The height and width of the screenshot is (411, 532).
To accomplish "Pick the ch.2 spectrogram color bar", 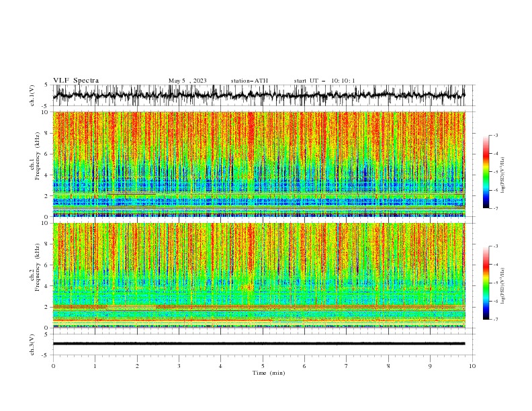I will [486, 283].
